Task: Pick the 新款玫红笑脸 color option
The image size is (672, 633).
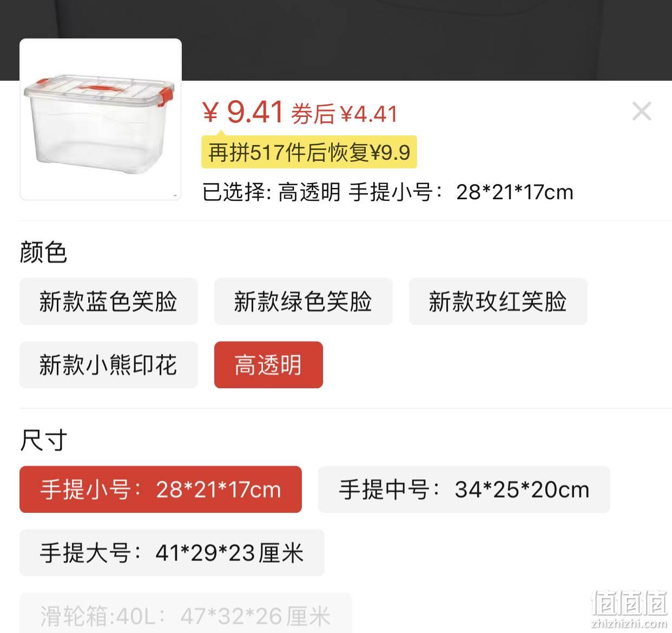Action: pos(498,302)
